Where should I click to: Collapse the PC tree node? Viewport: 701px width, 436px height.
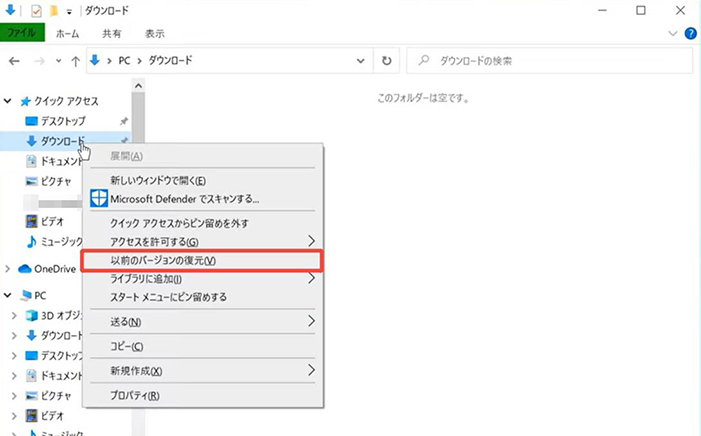point(8,295)
